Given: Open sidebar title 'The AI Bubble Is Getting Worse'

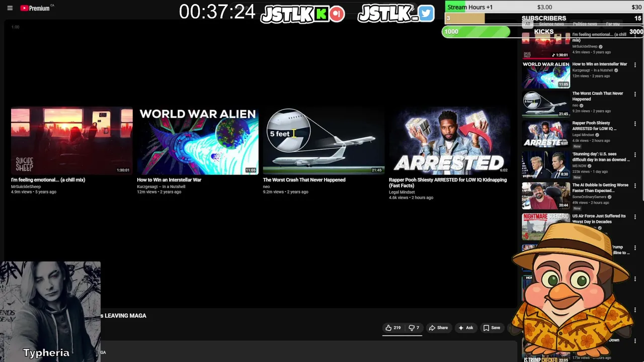Looking at the screenshot, I should [600, 188].
